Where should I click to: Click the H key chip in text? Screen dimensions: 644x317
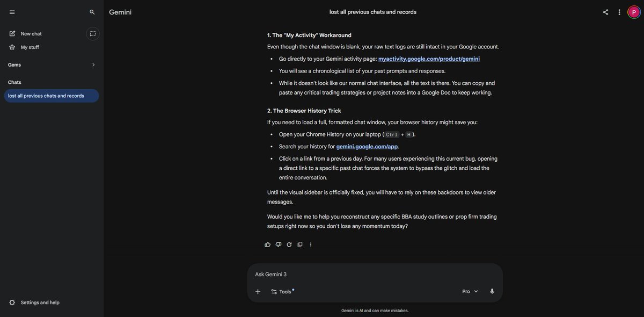coord(408,135)
